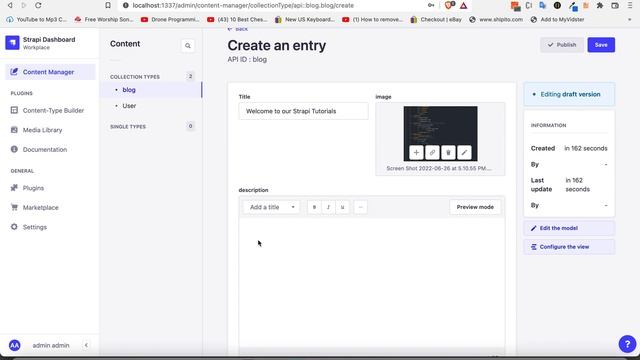This screenshot has width=640, height=360.
Task: Select User collection type
Action: tap(129, 106)
